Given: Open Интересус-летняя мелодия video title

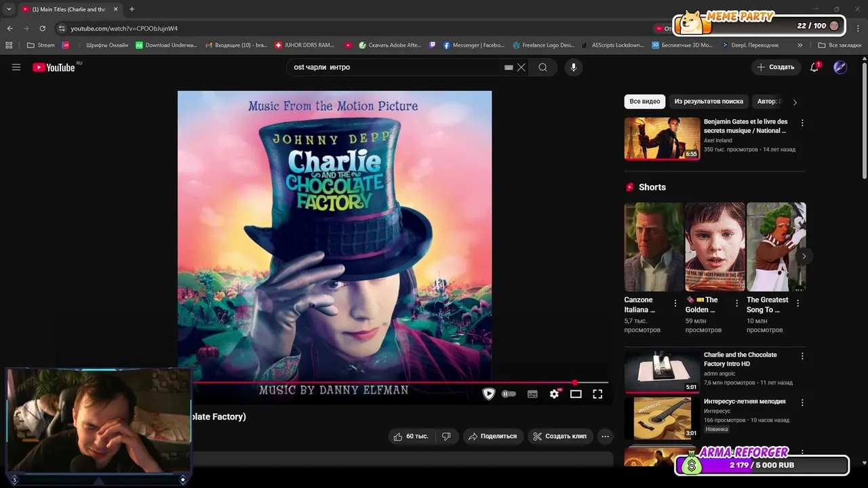Looking at the screenshot, I should point(745,401).
